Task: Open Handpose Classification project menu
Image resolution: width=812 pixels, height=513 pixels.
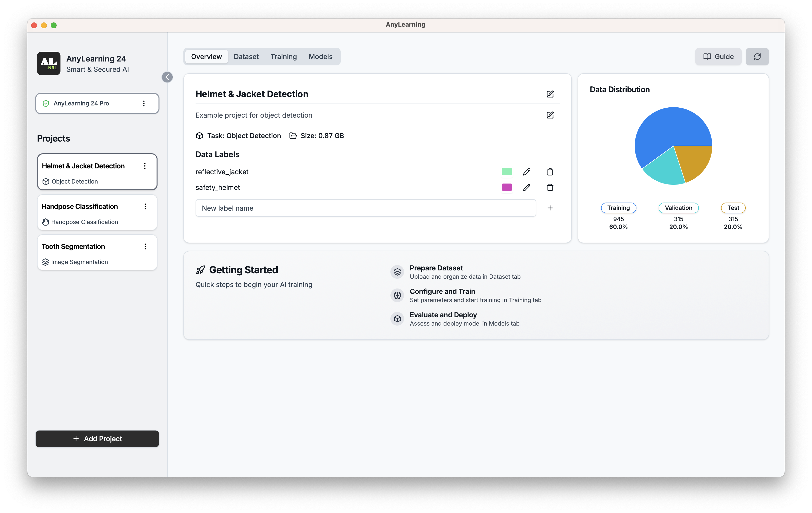Action: (145, 206)
